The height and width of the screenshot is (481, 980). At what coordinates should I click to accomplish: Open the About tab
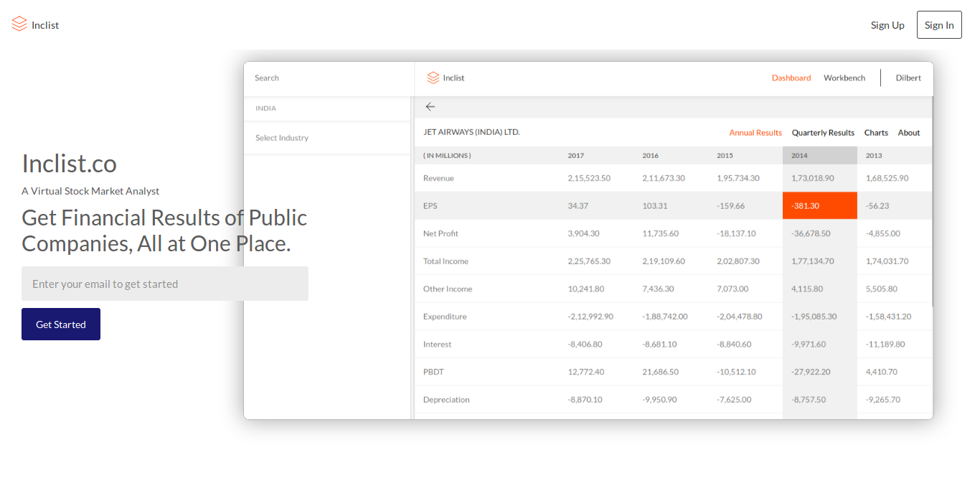tap(909, 133)
